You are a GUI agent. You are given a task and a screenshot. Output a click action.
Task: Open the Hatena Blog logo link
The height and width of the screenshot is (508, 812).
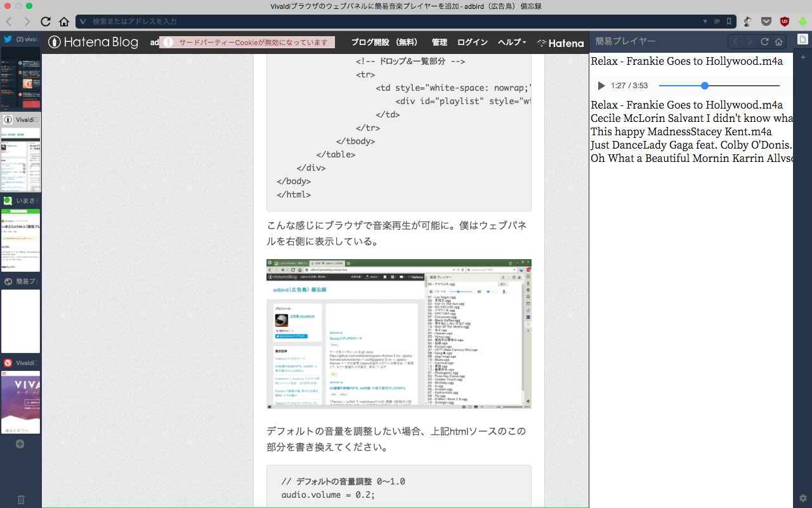[x=93, y=43]
